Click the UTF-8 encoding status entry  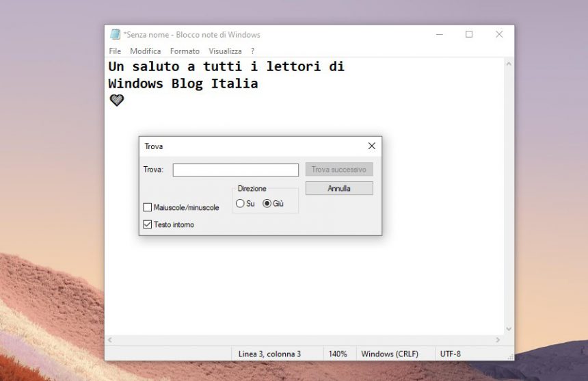pyautogui.click(x=451, y=354)
